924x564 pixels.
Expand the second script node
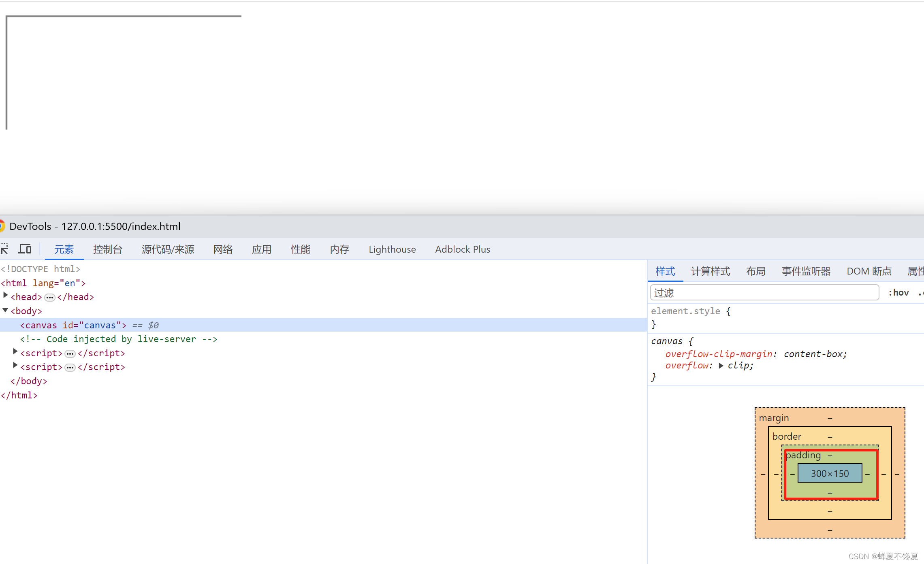(15, 366)
